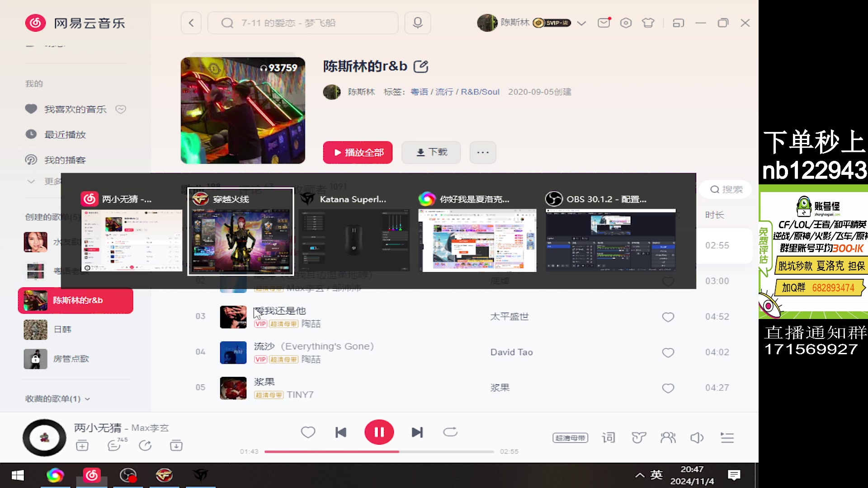The width and height of the screenshot is (868, 488).
Task: Switch to 两小无猜 NetEase window thumbnail
Action: tap(132, 232)
